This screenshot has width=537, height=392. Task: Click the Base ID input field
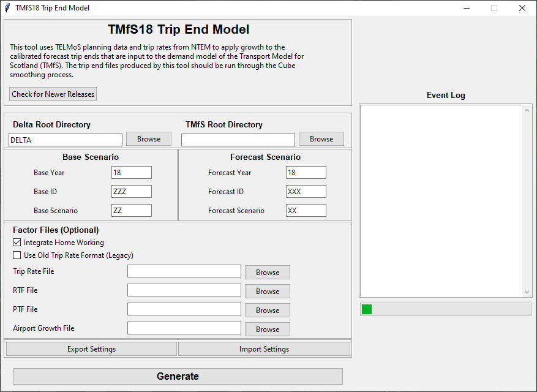click(x=132, y=191)
